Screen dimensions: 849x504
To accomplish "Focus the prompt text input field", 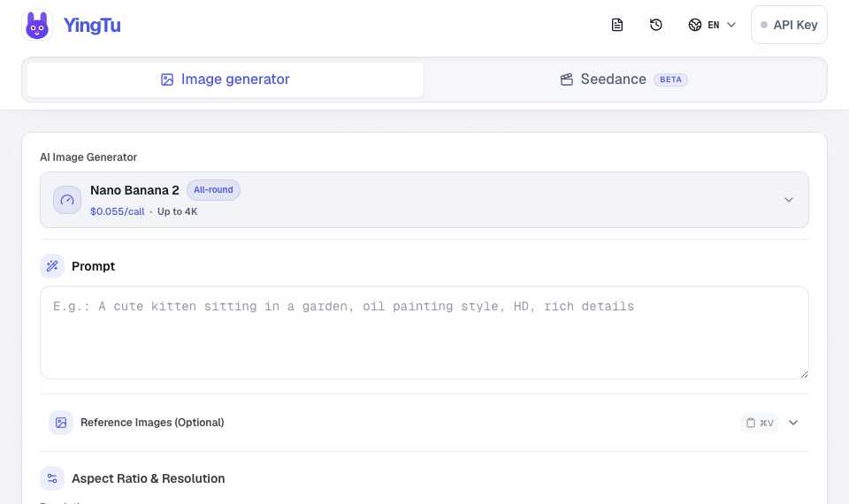I will pos(424,333).
